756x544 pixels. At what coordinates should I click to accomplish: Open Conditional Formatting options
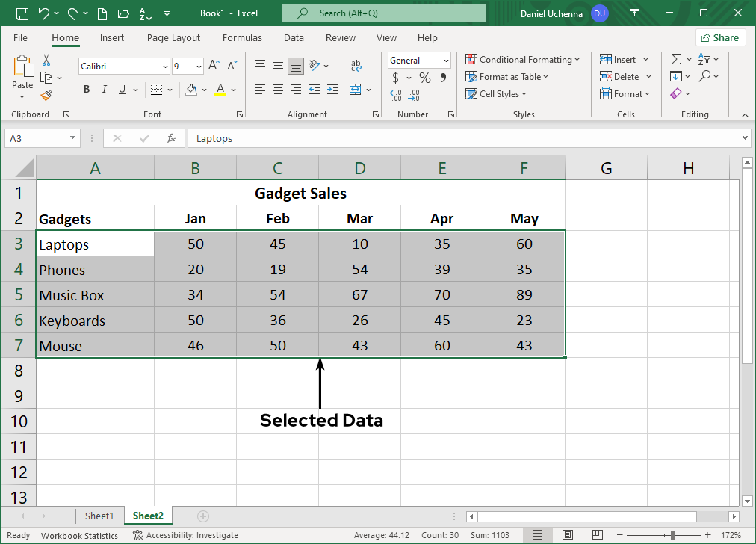point(522,59)
